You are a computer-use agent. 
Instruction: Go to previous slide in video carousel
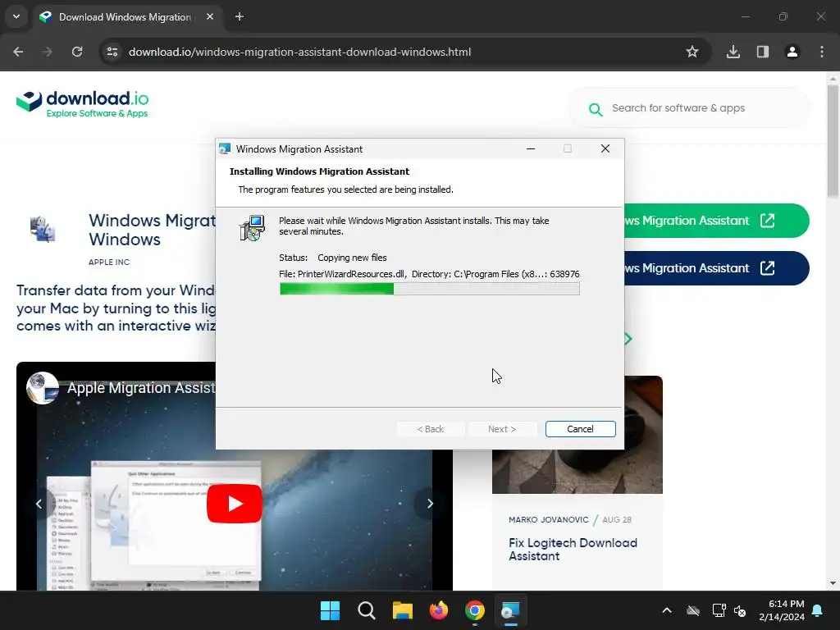point(39,504)
